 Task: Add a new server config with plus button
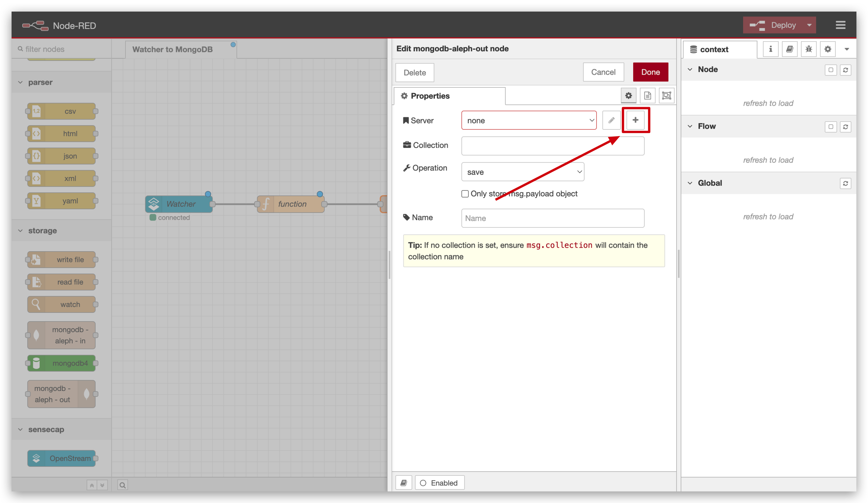635,120
